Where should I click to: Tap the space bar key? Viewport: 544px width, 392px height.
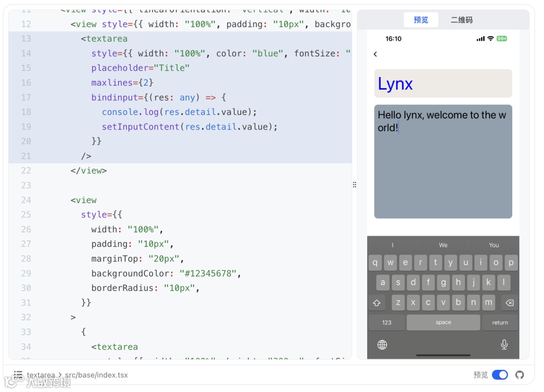pos(443,322)
